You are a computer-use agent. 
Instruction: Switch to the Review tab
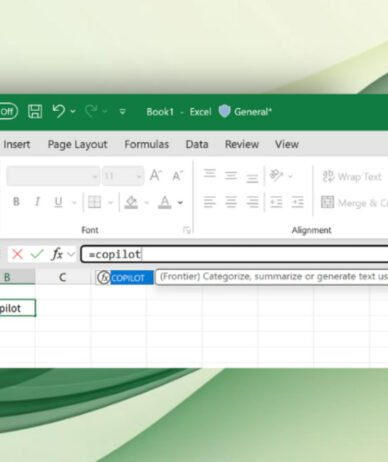coord(242,144)
